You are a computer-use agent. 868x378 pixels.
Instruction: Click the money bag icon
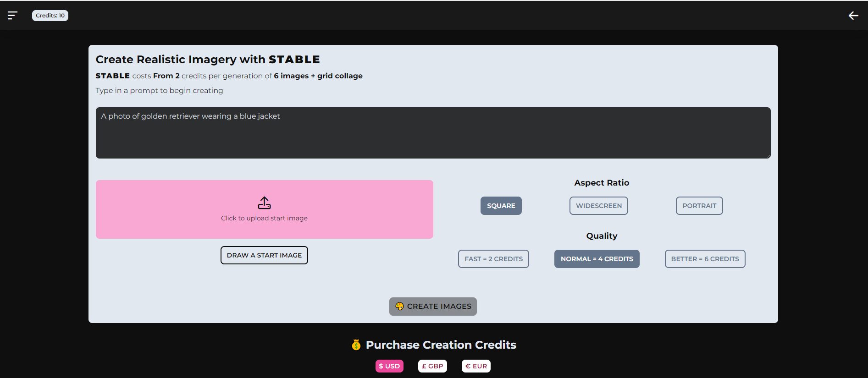(x=356, y=345)
